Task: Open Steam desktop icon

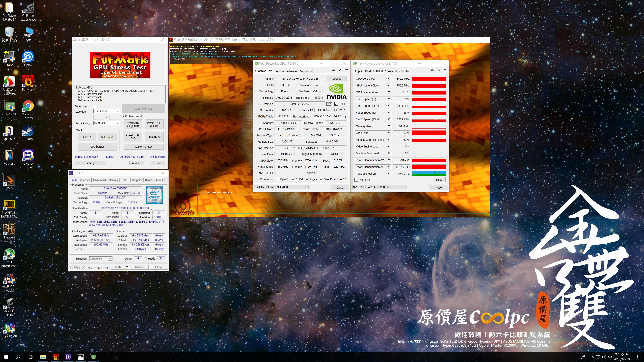Action: (x=28, y=133)
